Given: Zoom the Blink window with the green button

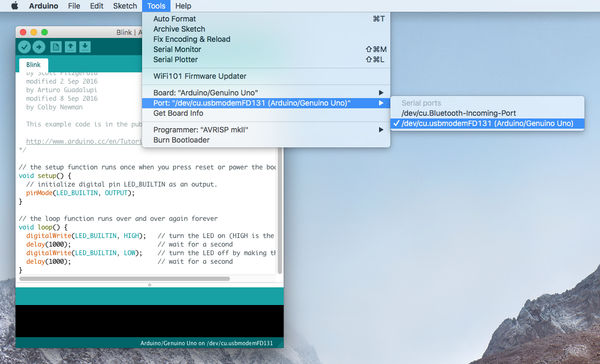Looking at the screenshot, I should click(x=45, y=32).
